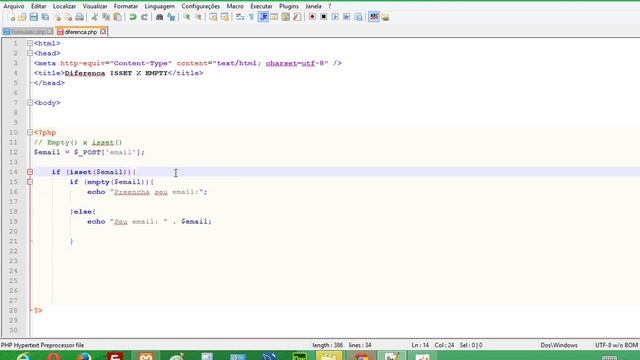Open the Visualizar menu
Viewport: 640px width, 360px height.
(95, 6)
